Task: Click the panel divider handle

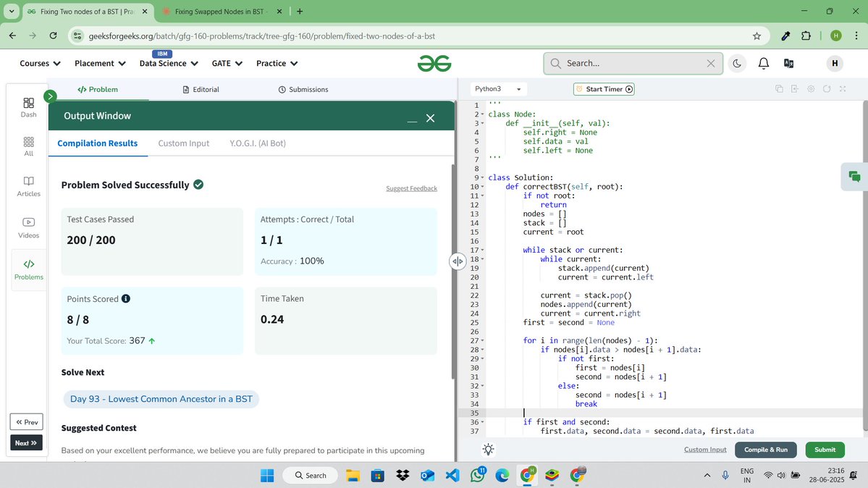Action: pos(458,261)
